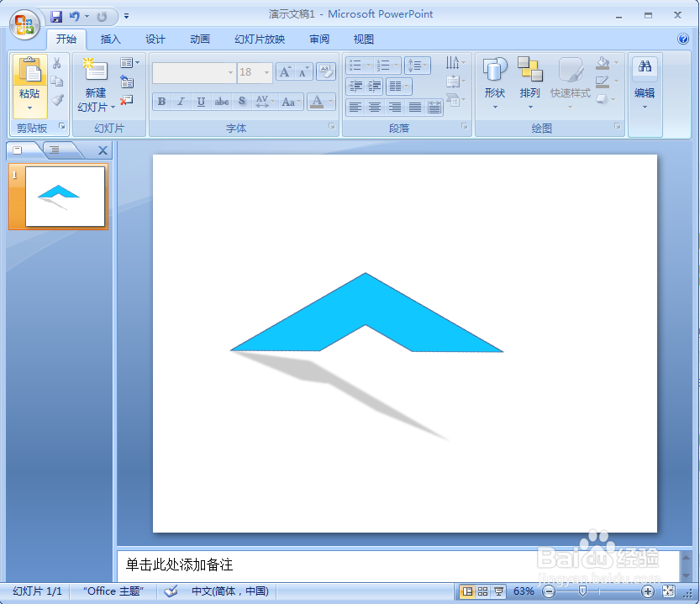Viewport: 700px width, 604px height.
Task: Open PowerPoint Help icon
Action: point(683,39)
